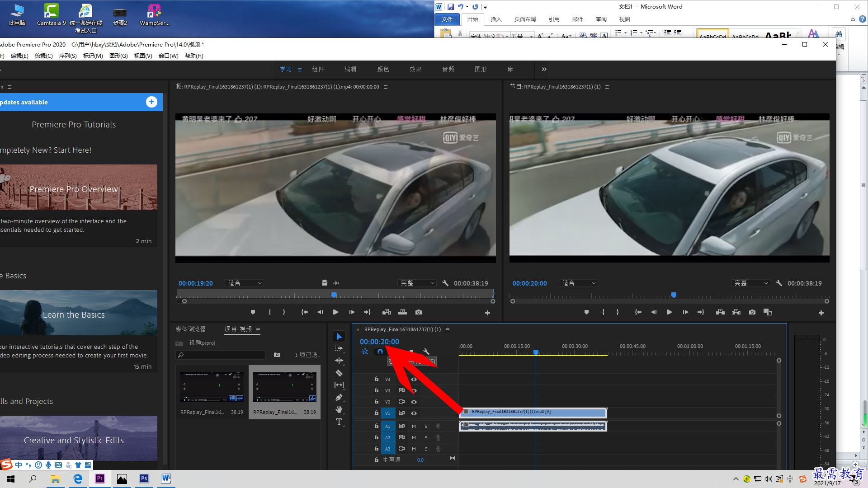Open project panel menu icon
Image resolution: width=868 pixels, height=488 pixels.
coord(258,329)
